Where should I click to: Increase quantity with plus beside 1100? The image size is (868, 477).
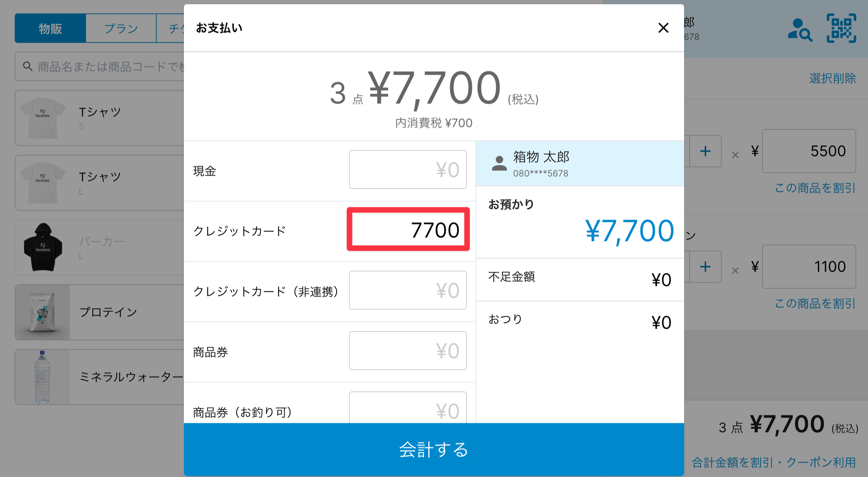(x=705, y=267)
